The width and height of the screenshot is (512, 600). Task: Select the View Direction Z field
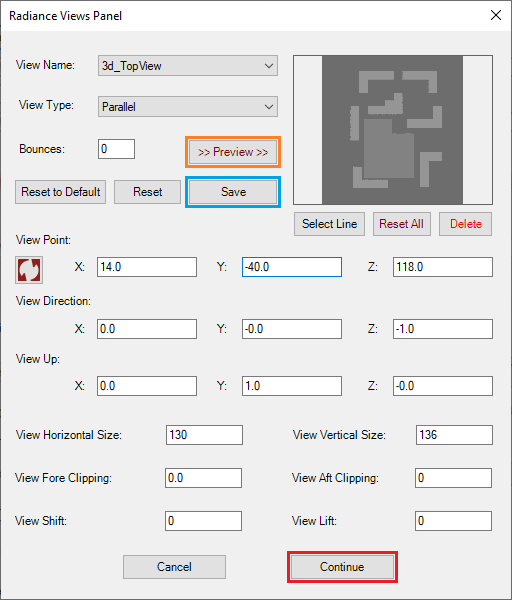443,329
